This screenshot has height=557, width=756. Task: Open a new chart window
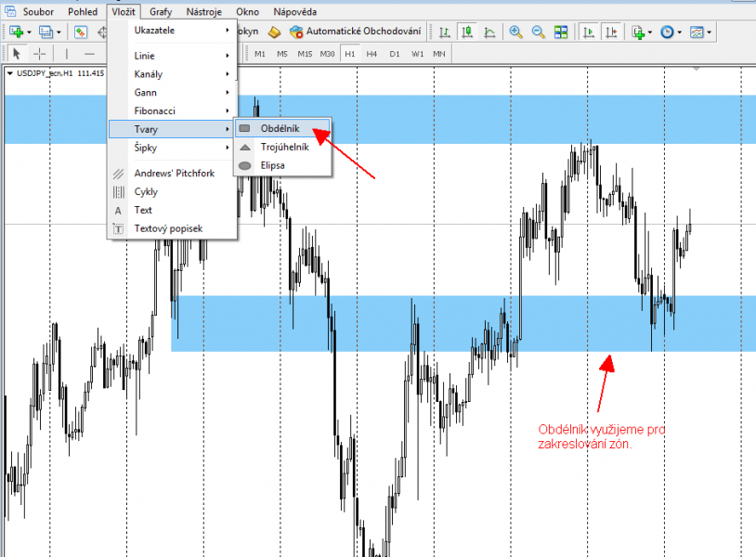click(17, 31)
